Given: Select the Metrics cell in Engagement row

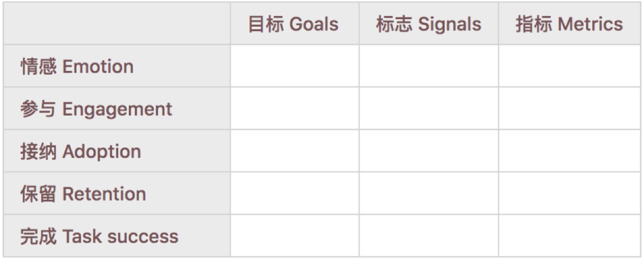Looking at the screenshot, I should tap(569, 109).
